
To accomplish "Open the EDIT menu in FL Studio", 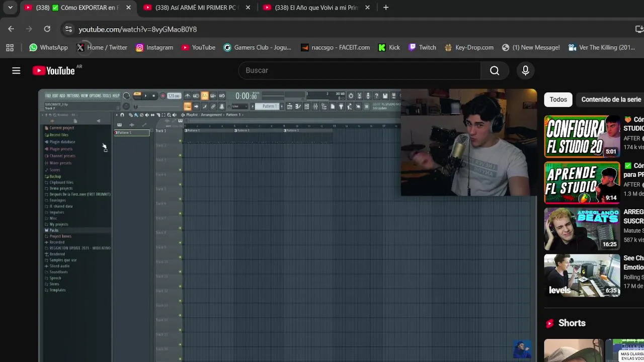I will pyautogui.click(x=55, y=96).
